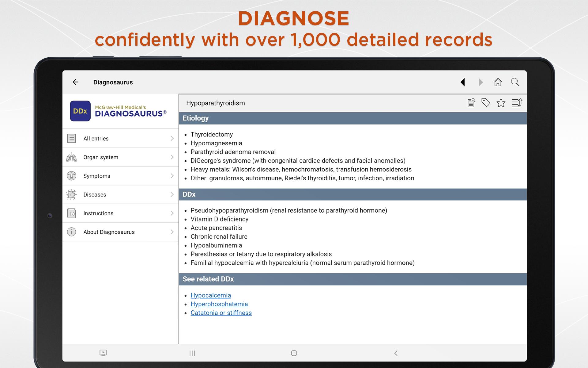Open the section list jump icon

[517, 103]
